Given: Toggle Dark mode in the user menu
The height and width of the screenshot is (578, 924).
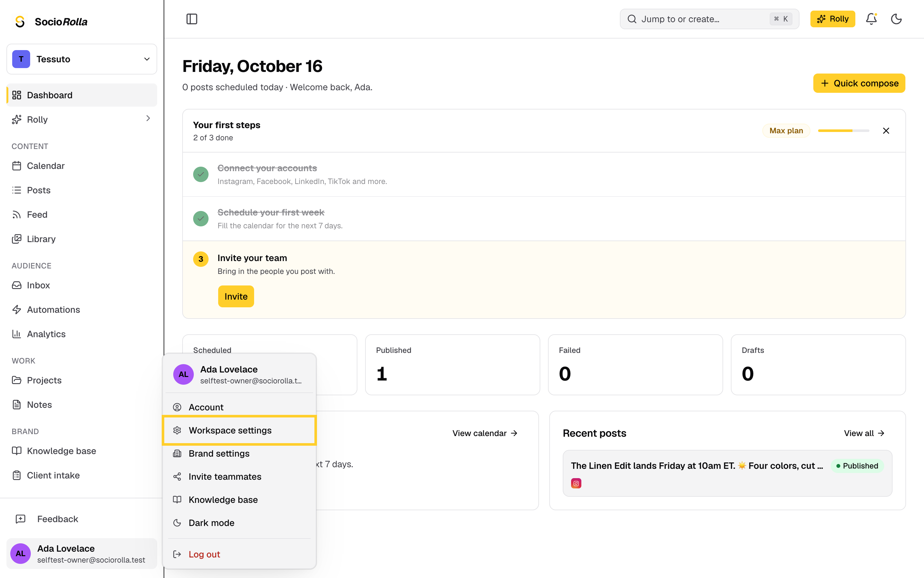Looking at the screenshot, I should pyautogui.click(x=239, y=523).
